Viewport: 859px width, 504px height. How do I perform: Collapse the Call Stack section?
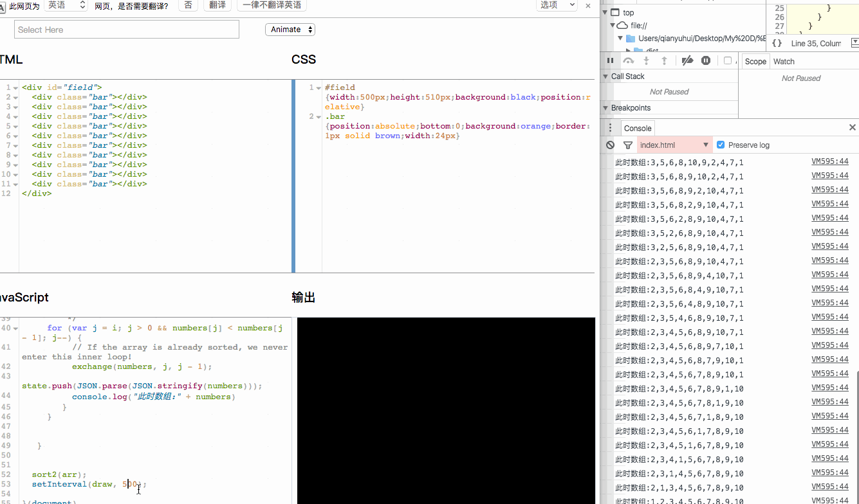point(605,76)
